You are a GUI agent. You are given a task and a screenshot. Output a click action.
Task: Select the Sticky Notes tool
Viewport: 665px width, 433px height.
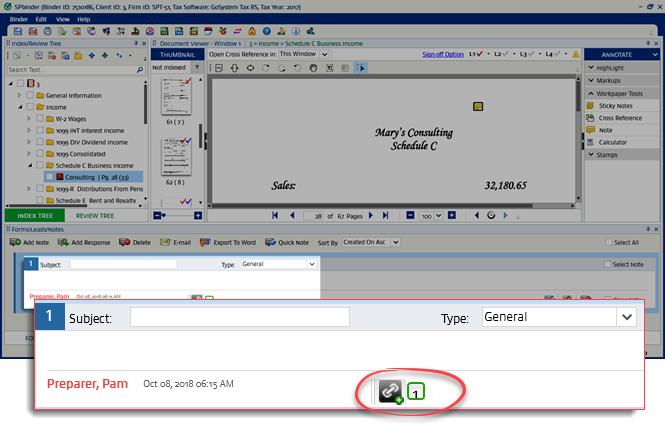click(617, 104)
